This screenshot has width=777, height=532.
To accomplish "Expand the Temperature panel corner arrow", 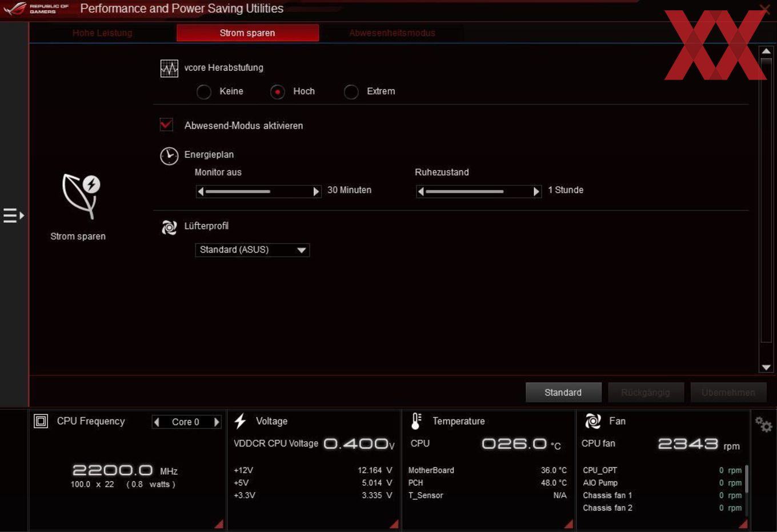I will point(568,523).
